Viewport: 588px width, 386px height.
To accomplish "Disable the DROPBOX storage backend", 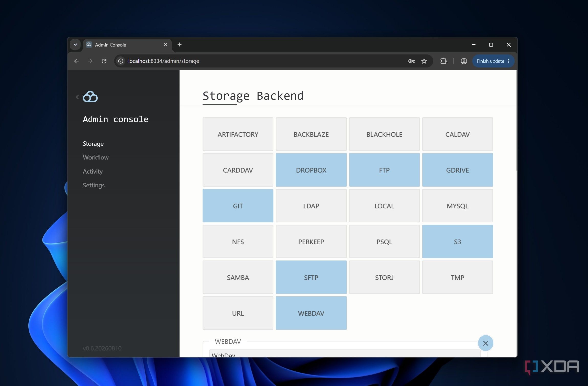I will 311,170.
